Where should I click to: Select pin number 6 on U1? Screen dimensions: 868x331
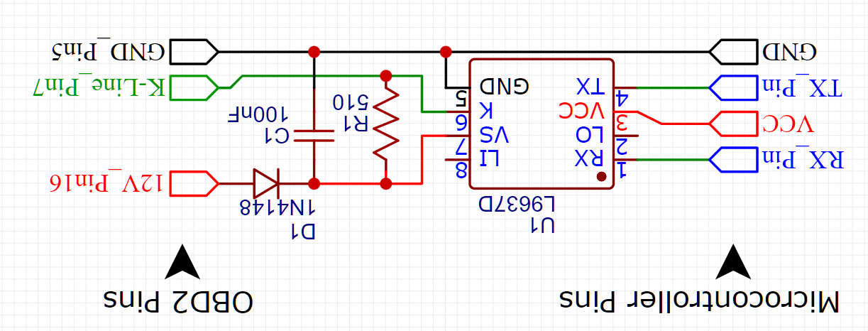point(460,122)
